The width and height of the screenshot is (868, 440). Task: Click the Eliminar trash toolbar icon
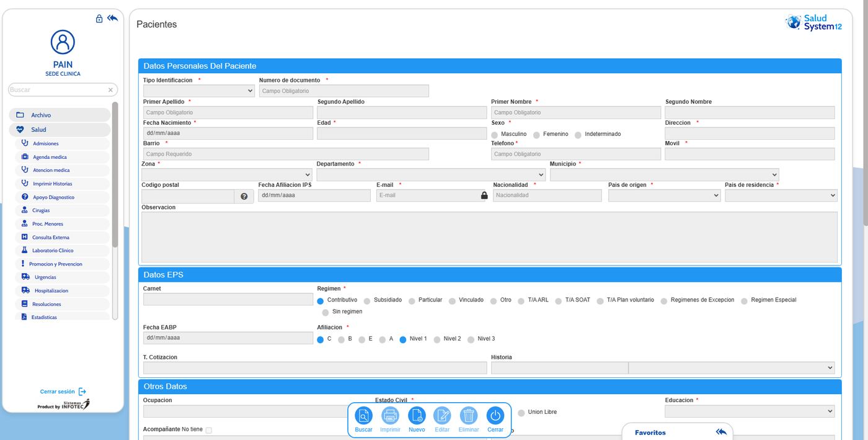(469, 416)
